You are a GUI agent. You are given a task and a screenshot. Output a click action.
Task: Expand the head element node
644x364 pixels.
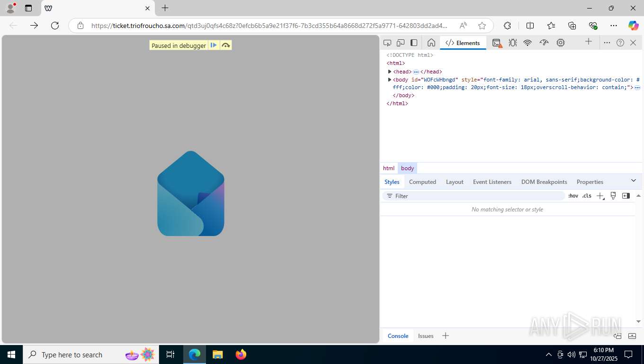[390, 72]
